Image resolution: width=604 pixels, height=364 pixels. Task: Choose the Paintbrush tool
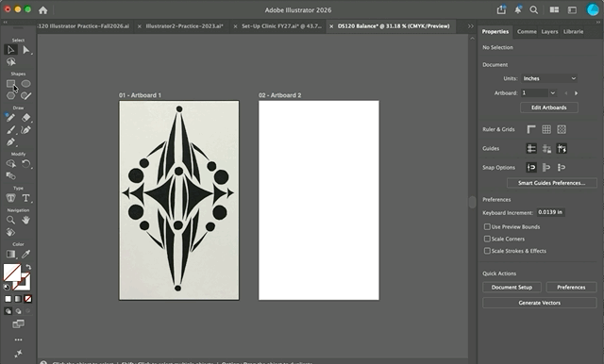(x=10, y=130)
